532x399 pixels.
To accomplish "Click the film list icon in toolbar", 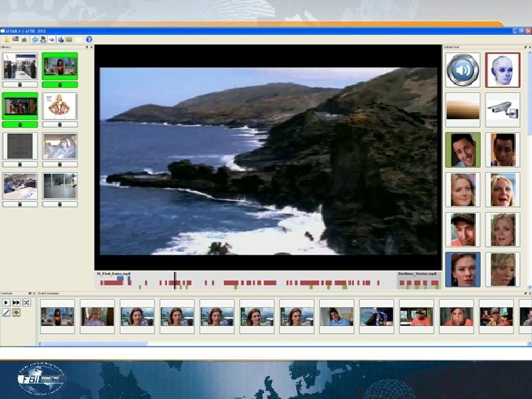I will 16,40.
